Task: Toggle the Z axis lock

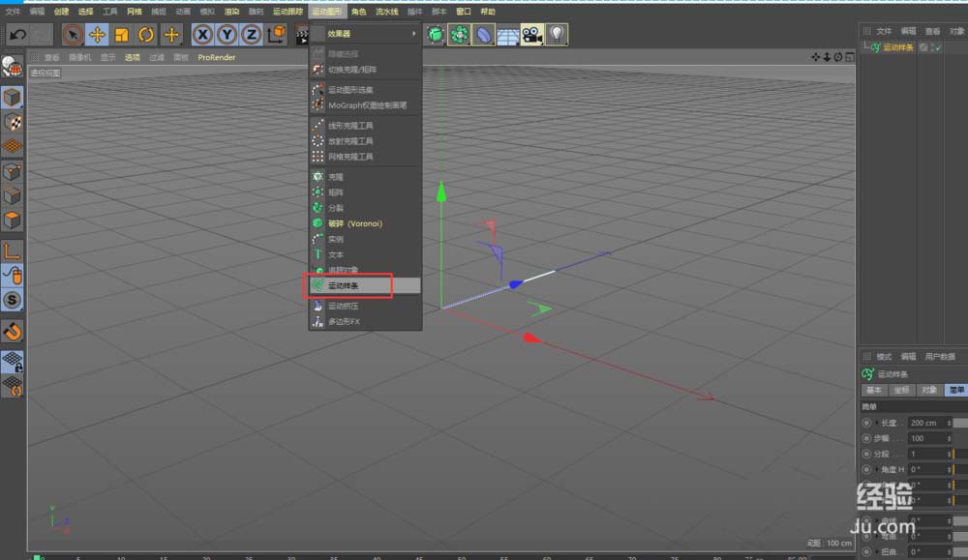Action: pos(251,35)
